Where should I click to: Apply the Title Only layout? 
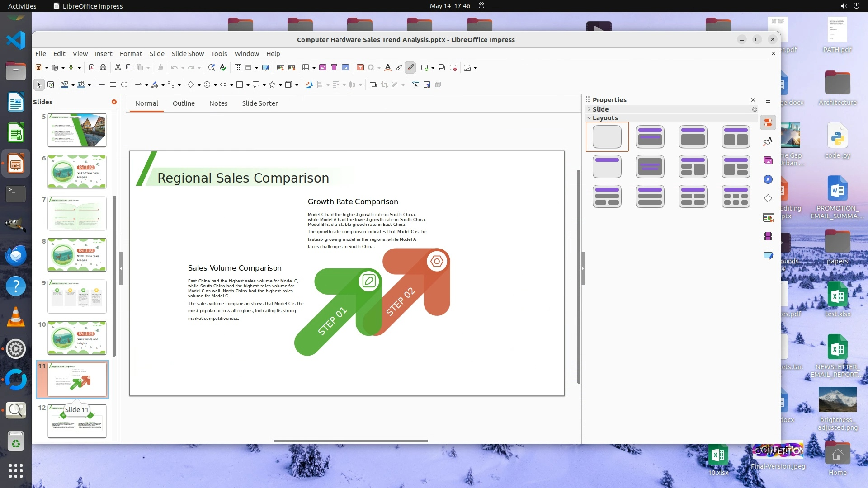tap(607, 166)
